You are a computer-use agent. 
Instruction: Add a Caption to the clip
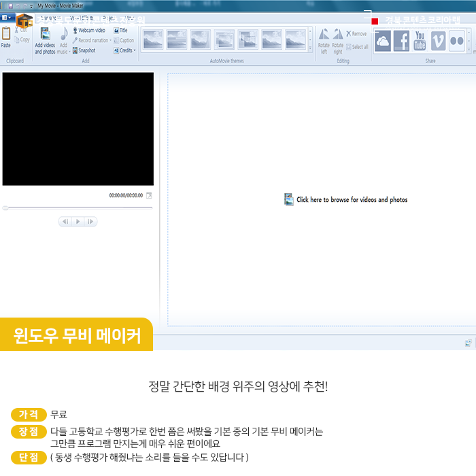click(x=124, y=40)
